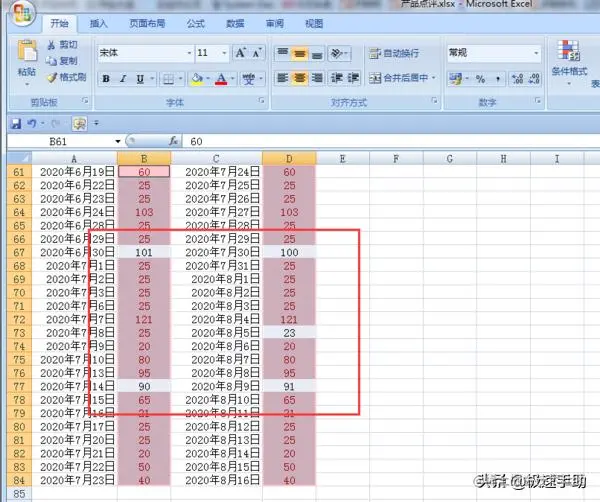This screenshot has height=502, width=600.
Task: Set bottom vertical alignment
Action: 317,54
